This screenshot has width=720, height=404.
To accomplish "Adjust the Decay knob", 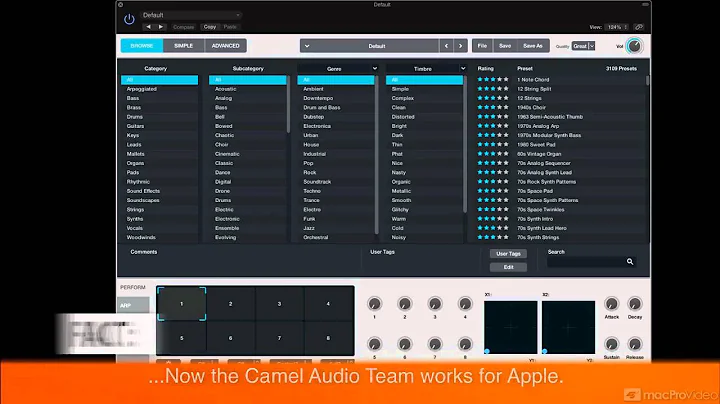I will [635, 304].
